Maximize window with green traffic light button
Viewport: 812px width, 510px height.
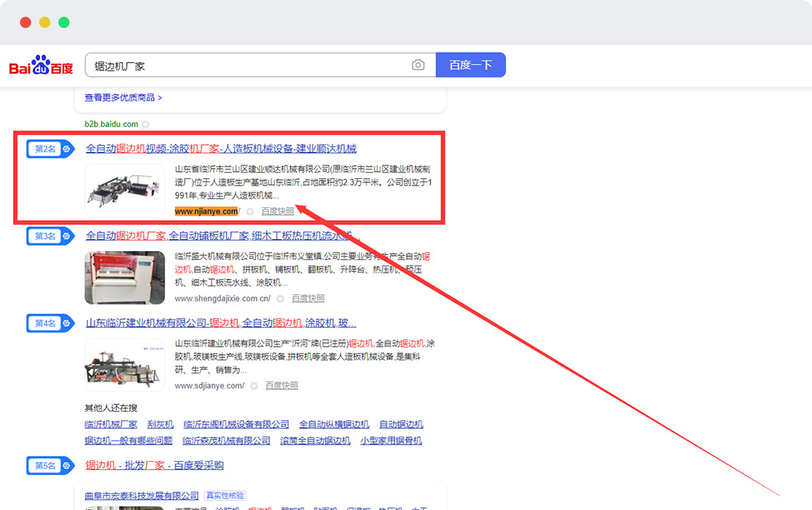pos(64,22)
